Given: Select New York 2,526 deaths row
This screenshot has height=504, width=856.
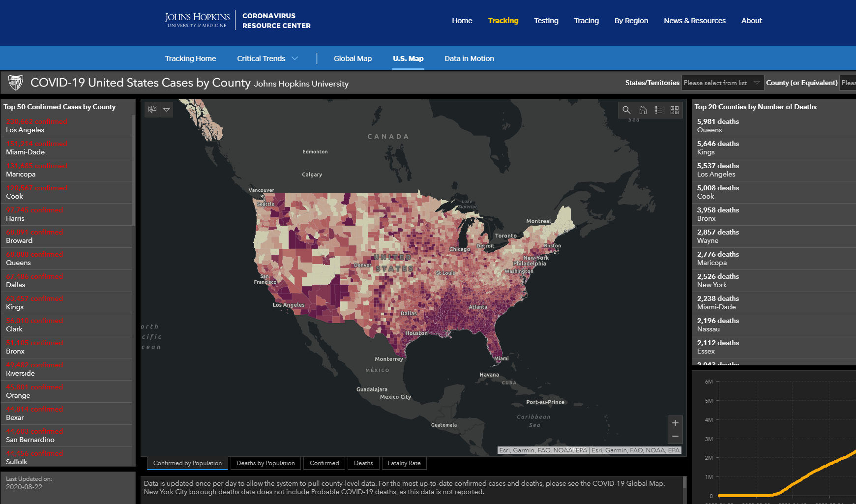Looking at the screenshot, I should (774, 281).
